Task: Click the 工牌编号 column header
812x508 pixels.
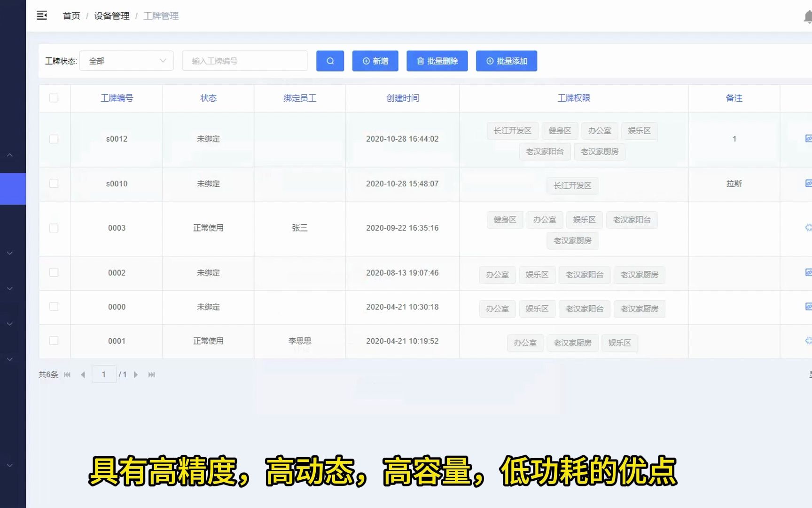Action: coord(117,98)
